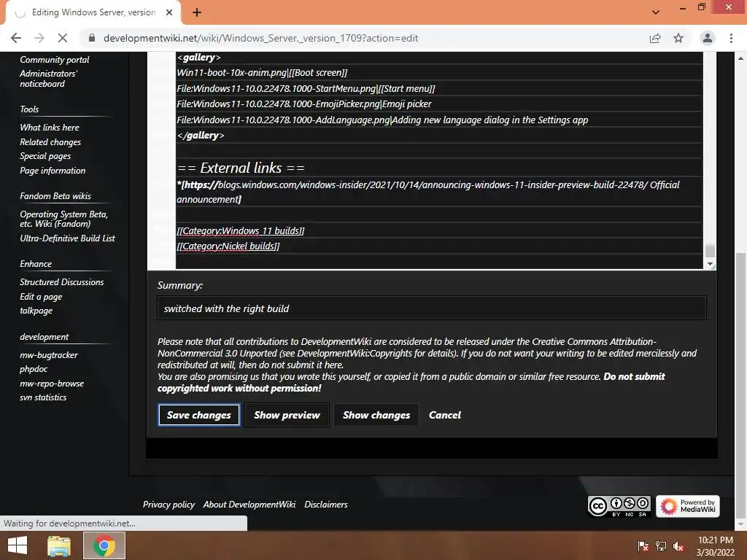Viewport: 747px width, 560px height.
Task: Click the Summary input field
Action: (432, 308)
